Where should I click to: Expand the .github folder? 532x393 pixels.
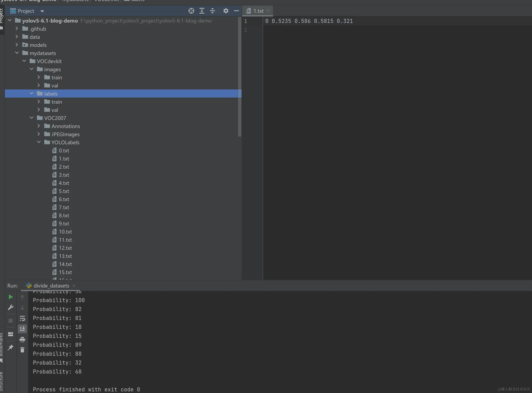pos(17,29)
